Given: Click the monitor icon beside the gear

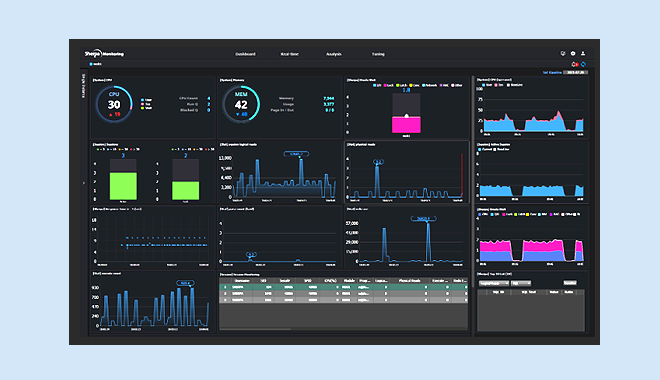Looking at the screenshot, I should pos(563,53).
